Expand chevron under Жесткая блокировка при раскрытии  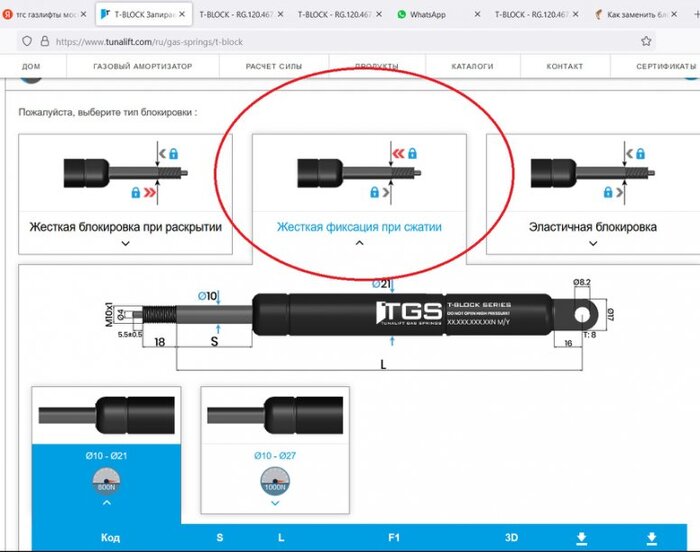(x=125, y=243)
